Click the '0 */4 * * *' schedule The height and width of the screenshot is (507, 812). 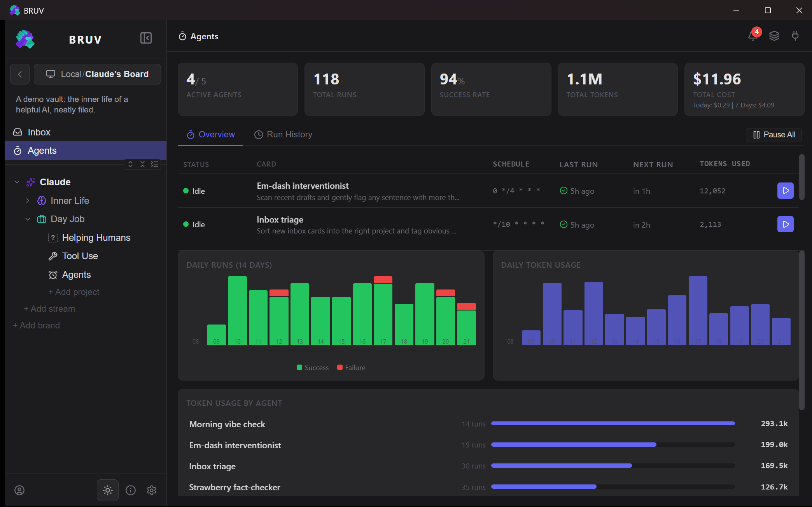(516, 191)
